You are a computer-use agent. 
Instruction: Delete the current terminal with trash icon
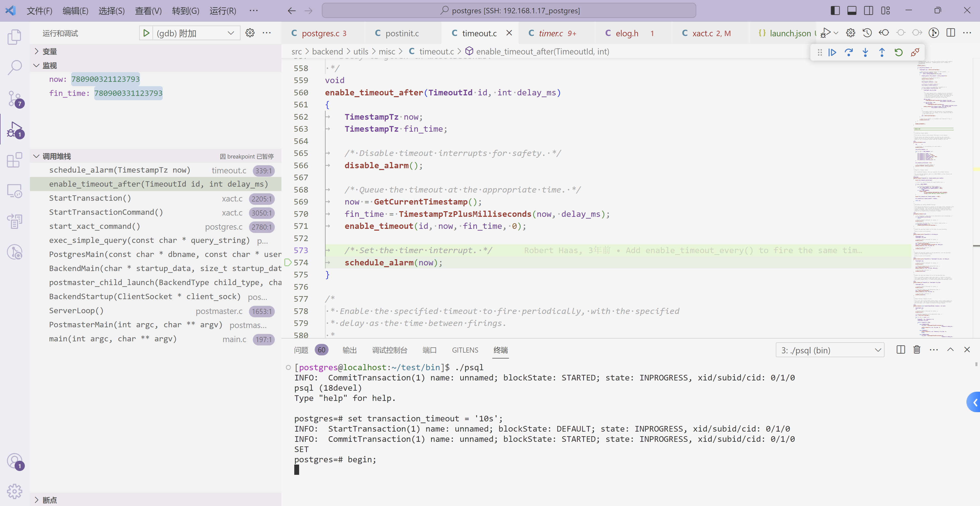(917, 350)
